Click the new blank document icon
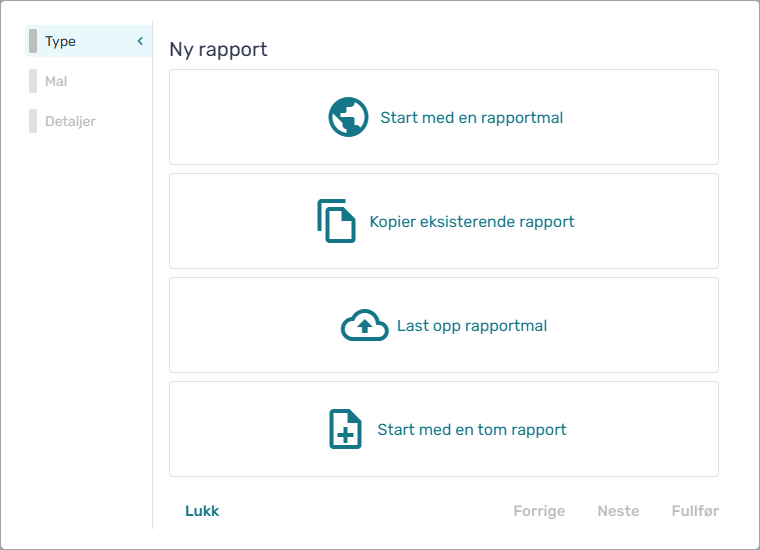 pyautogui.click(x=345, y=429)
